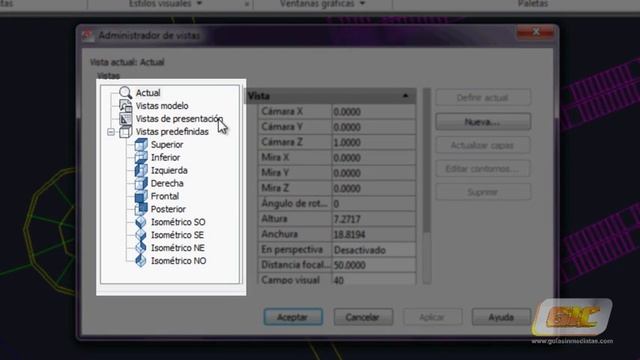The height and width of the screenshot is (360, 640).
Task: Click the magnifier icon next to Actual
Action: (x=125, y=93)
